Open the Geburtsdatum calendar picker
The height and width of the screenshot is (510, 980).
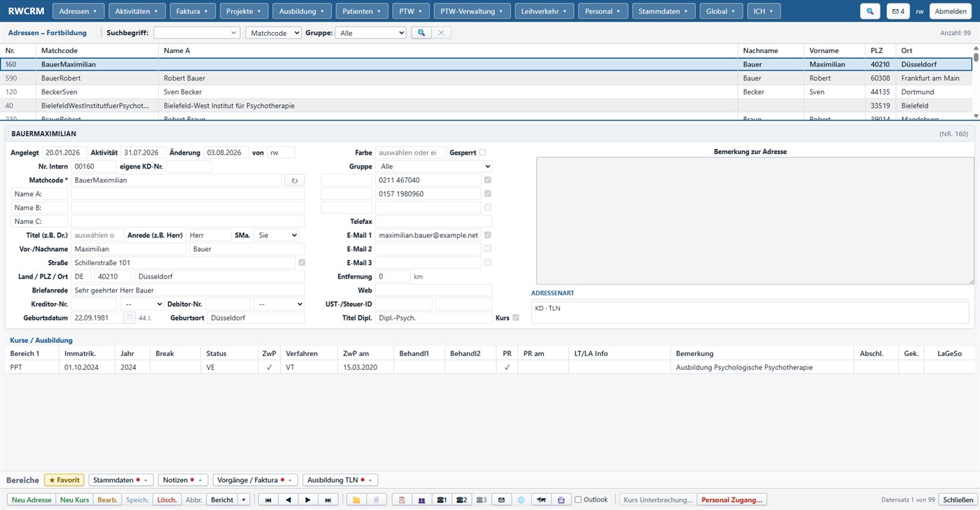(129, 318)
